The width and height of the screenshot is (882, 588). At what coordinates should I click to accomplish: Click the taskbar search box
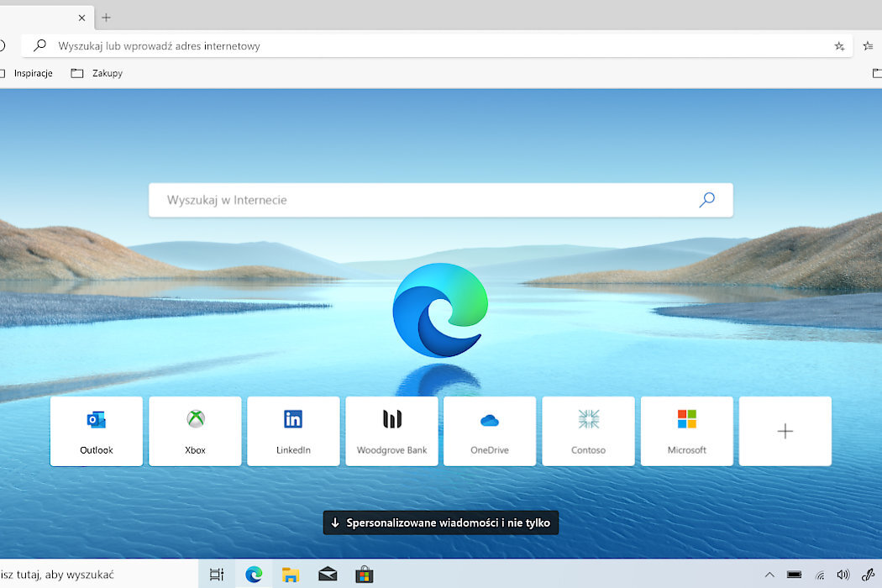99,575
